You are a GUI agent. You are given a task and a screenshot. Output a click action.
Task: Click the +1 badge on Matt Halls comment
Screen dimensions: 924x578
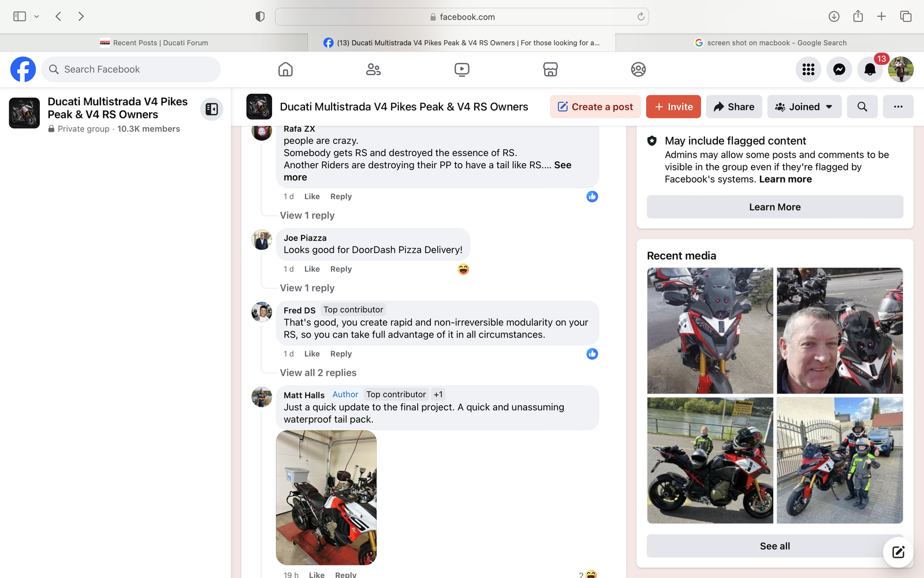(x=438, y=395)
